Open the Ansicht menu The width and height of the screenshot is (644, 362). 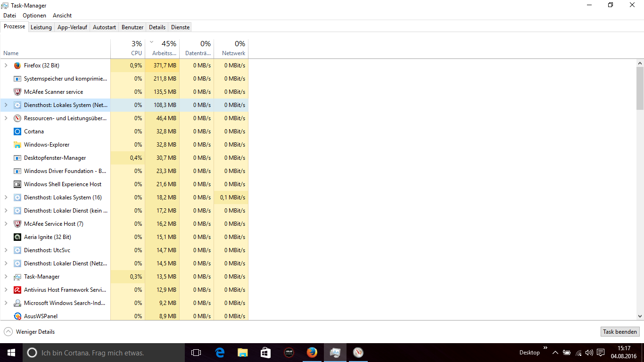62,16
